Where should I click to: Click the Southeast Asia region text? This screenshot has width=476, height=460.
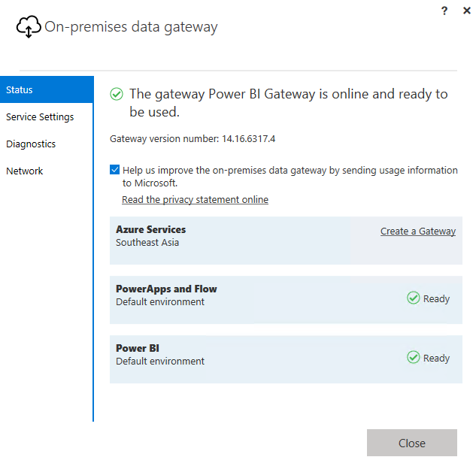pyautogui.click(x=147, y=243)
